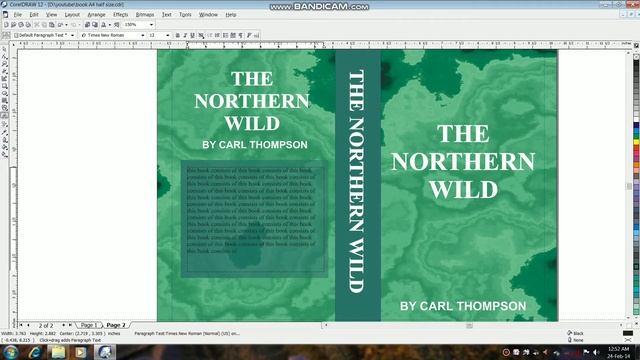Open Windows Explorer folder from taskbar
The height and width of the screenshot is (360, 640).
click(x=58, y=352)
